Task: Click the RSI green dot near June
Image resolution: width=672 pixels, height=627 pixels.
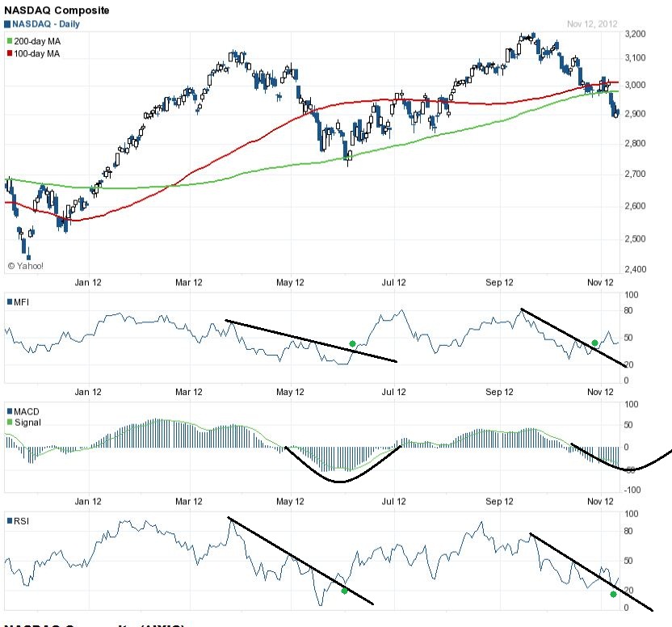Action: tap(344, 591)
